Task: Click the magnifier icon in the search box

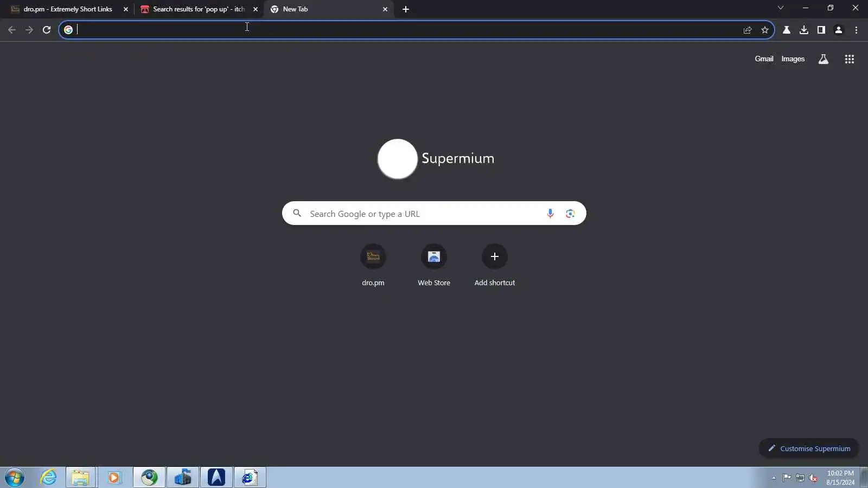Action: coord(297,214)
